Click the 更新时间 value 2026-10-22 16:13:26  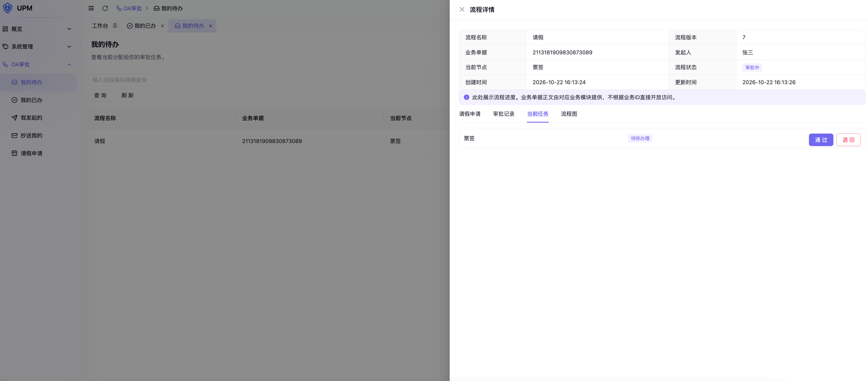pyautogui.click(x=769, y=82)
